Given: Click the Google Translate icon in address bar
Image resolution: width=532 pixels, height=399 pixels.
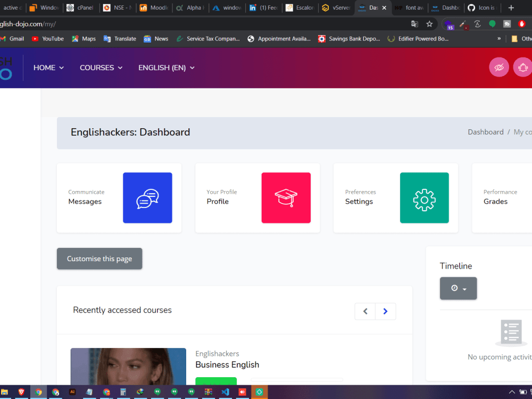Looking at the screenshot, I should 414,24.
